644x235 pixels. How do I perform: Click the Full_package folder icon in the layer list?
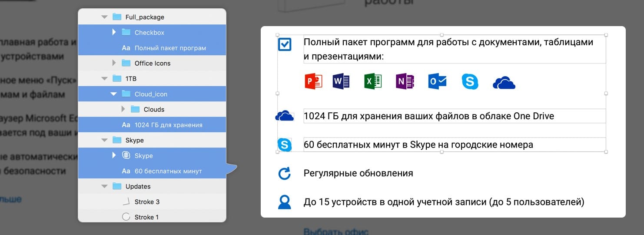click(117, 17)
